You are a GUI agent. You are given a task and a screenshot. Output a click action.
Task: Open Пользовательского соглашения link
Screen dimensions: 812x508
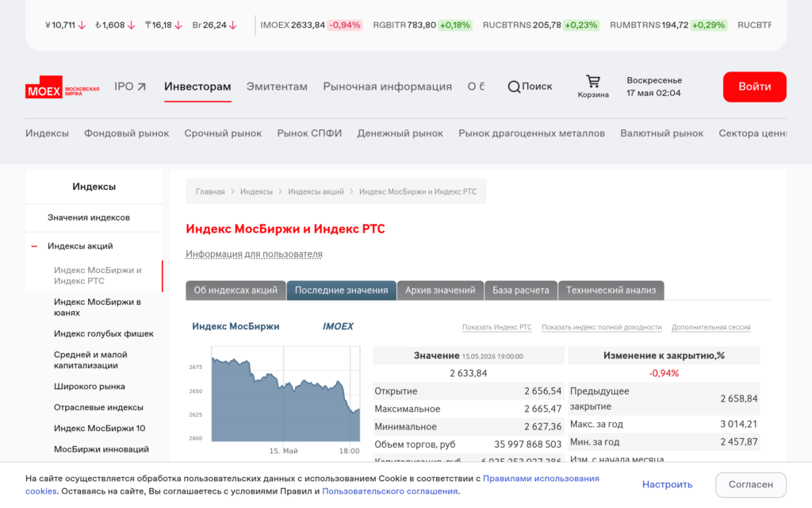(390, 491)
